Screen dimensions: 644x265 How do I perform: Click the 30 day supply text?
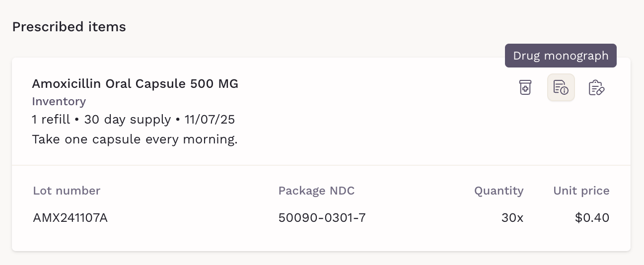point(127,120)
